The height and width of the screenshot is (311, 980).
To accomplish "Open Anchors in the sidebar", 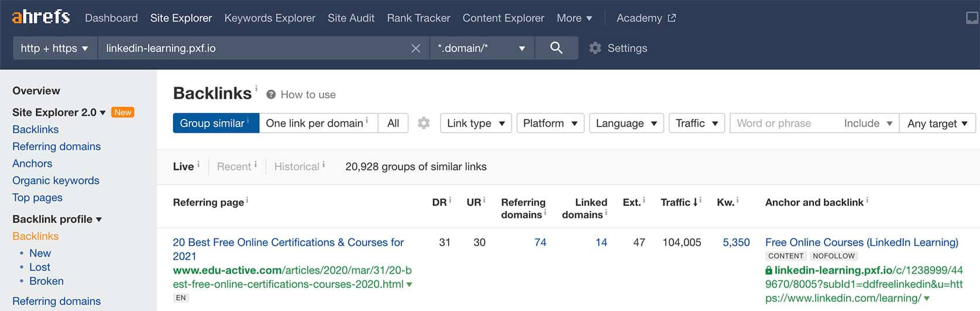I will tap(32, 163).
